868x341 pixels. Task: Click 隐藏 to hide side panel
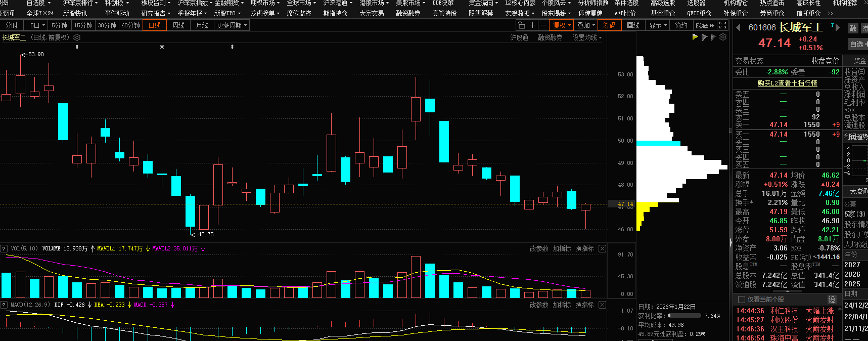click(x=705, y=25)
